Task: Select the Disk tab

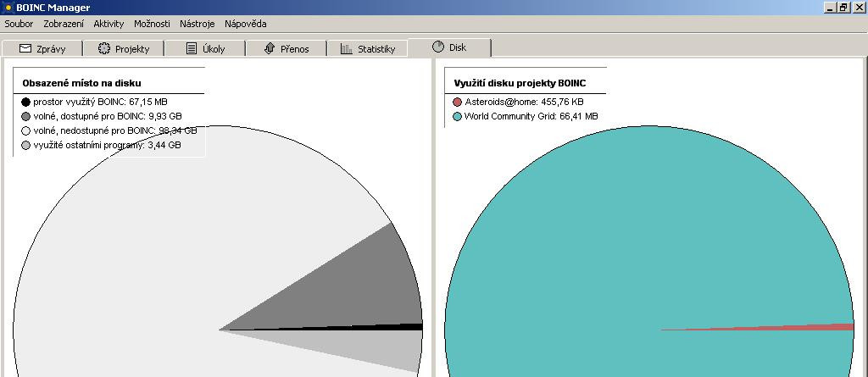Action: tap(449, 47)
